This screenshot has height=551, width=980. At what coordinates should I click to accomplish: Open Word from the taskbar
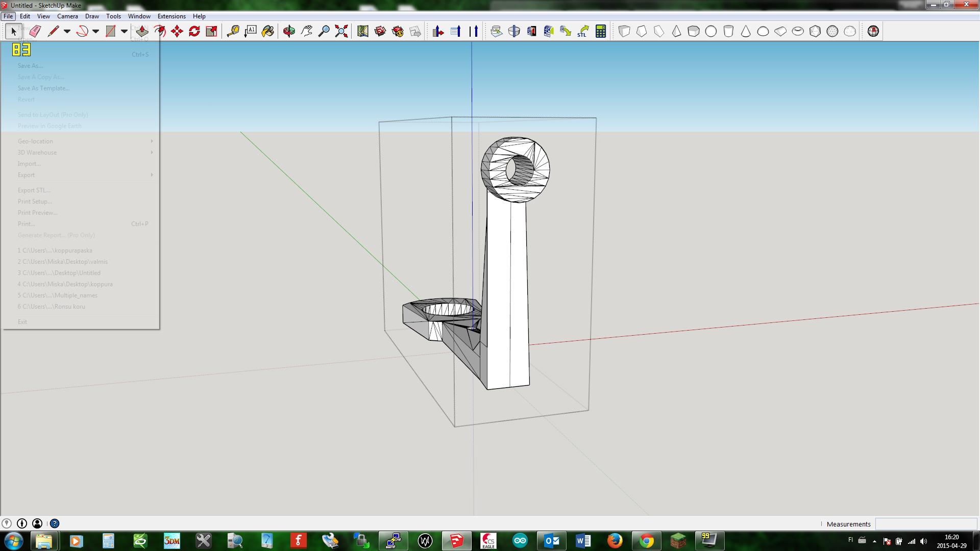click(583, 541)
